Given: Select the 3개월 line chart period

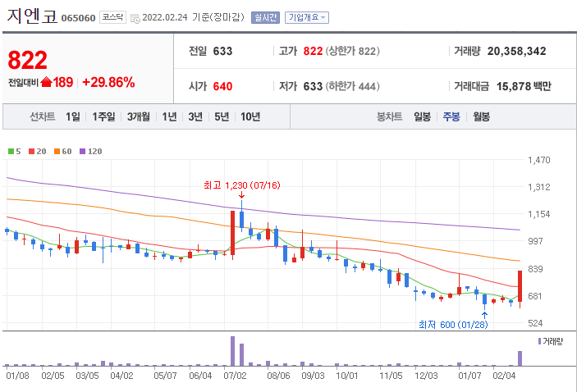Looking at the screenshot, I should 138,116.
